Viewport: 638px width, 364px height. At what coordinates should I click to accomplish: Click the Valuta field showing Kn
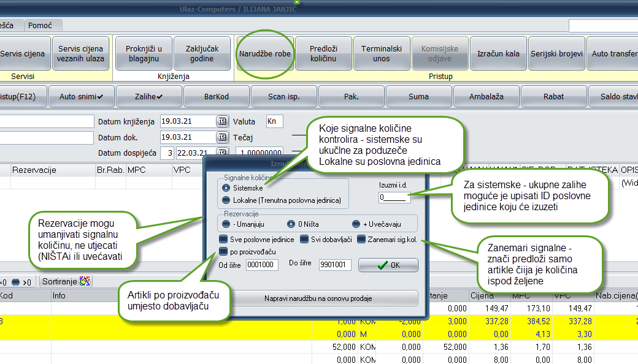pyautogui.click(x=274, y=121)
